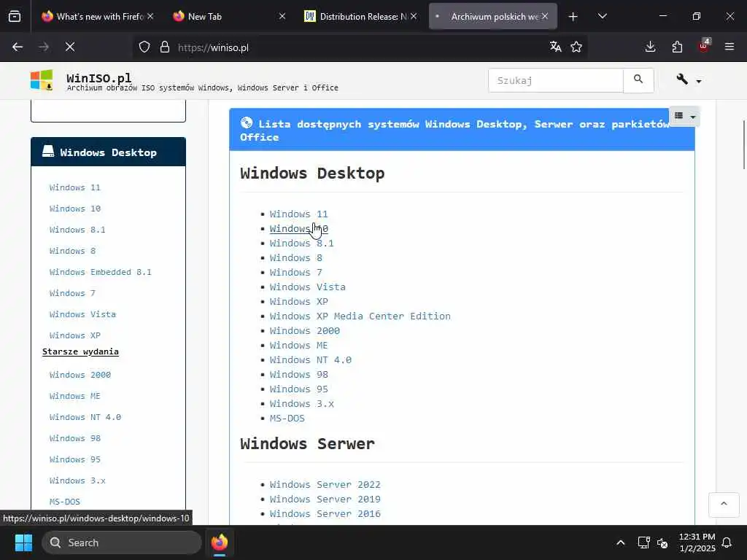Image resolution: width=747 pixels, height=560 pixels.
Task: Open the Extensions puzzle icon
Action: [677, 47]
